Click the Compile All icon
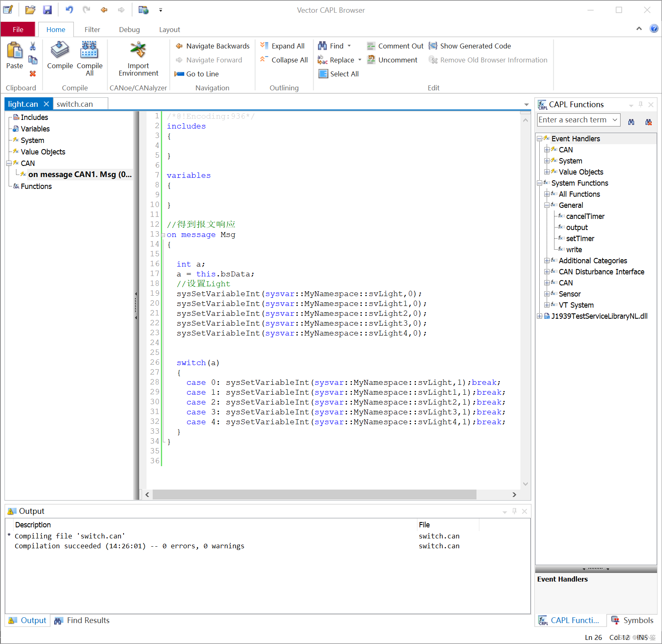The width and height of the screenshot is (662, 644). [x=89, y=50]
